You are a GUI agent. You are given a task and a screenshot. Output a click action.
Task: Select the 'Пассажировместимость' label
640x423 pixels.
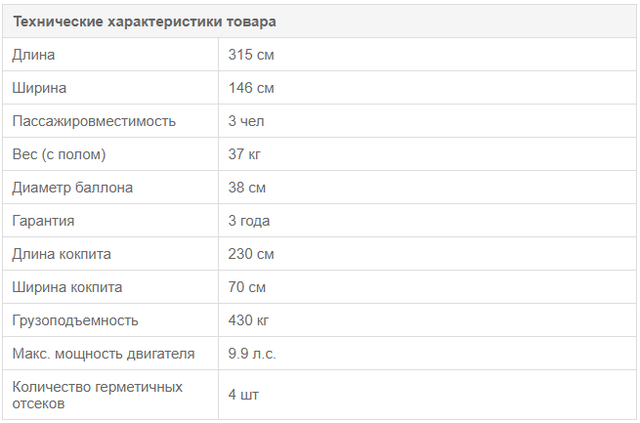(x=94, y=121)
